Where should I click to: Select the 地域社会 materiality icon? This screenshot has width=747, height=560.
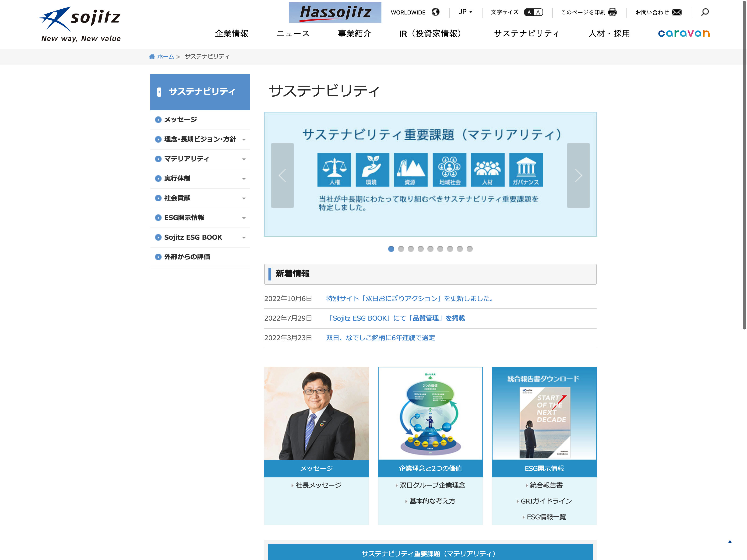coord(449,170)
